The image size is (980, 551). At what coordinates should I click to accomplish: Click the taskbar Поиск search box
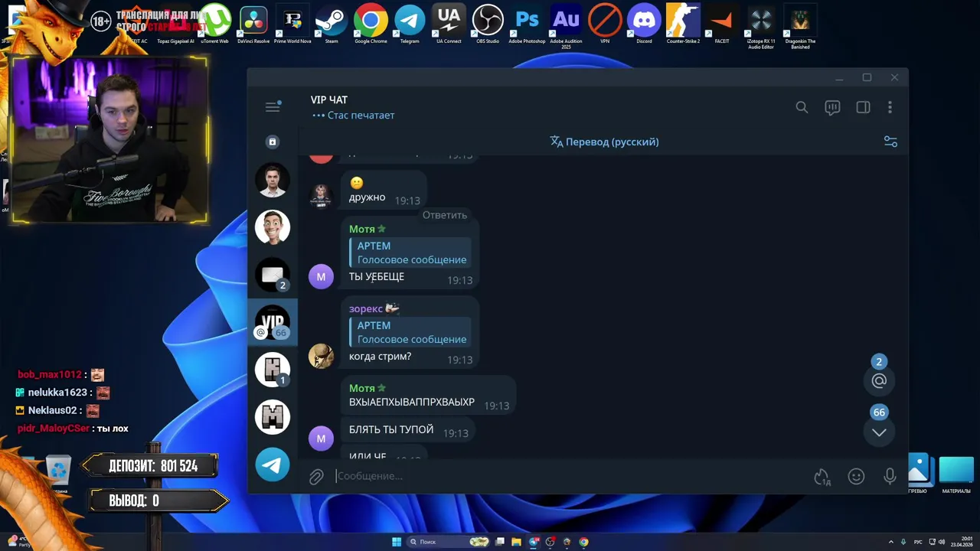[448, 542]
